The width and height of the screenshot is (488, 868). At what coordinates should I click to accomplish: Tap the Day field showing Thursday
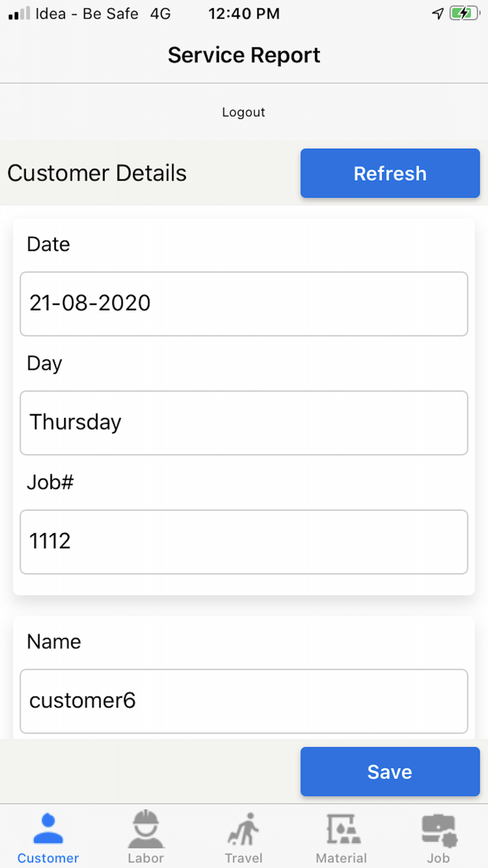coord(243,423)
